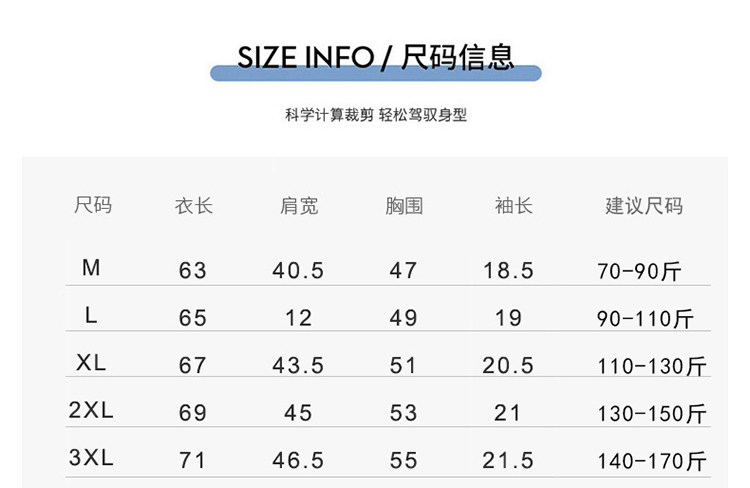Select the 70-90斤 recommended weight cell
Viewport: 750px width, 488px height.
pyautogui.click(x=639, y=272)
